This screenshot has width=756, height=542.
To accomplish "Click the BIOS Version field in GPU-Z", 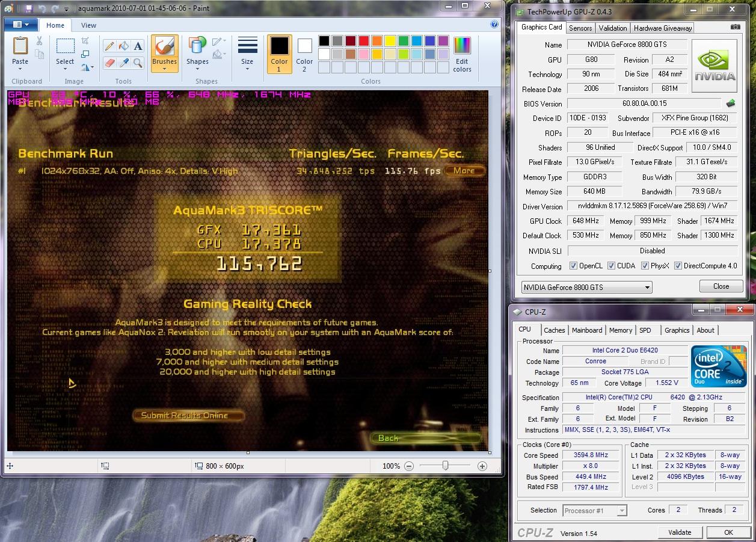I will pos(644,103).
